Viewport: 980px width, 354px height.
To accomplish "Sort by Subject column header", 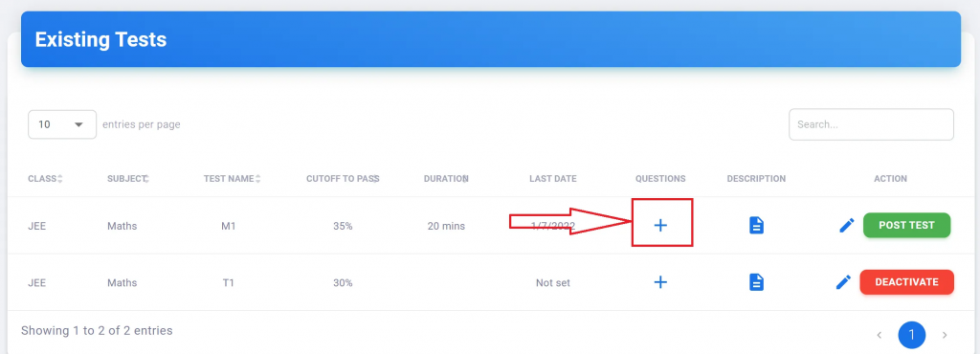I will click(x=127, y=179).
